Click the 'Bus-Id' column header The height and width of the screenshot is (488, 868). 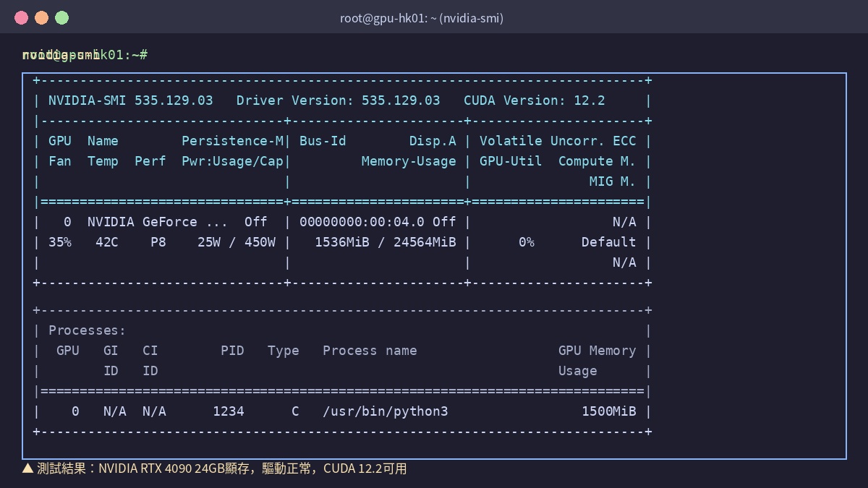[x=323, y=141]
